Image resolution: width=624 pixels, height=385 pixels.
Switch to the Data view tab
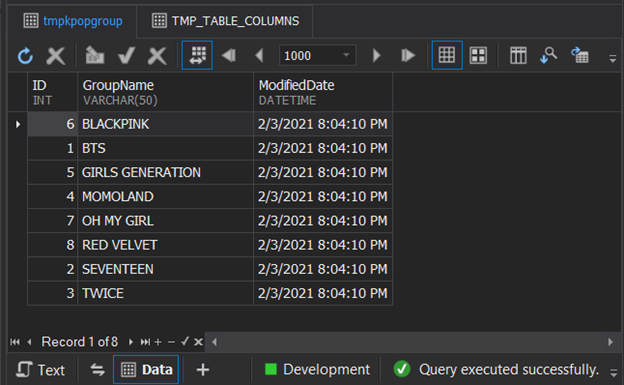[146, 370]
